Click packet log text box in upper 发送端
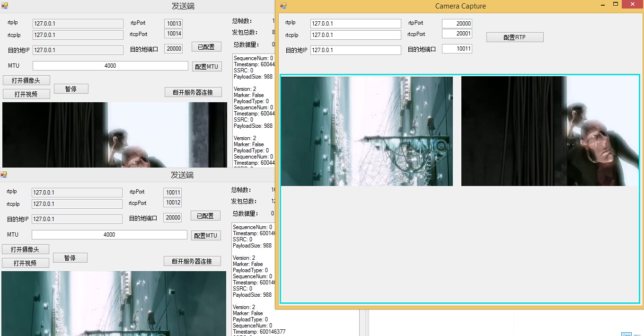Image resolution: width=644 pixels, height=336 pixels. [254, 111]
